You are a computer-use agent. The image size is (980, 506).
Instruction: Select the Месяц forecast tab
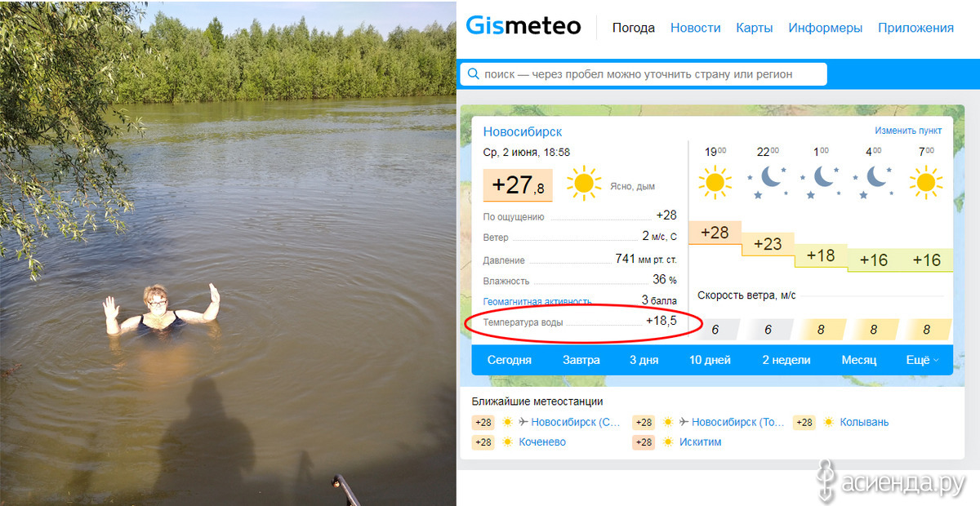pyautogui.click(x=858, y=360)
